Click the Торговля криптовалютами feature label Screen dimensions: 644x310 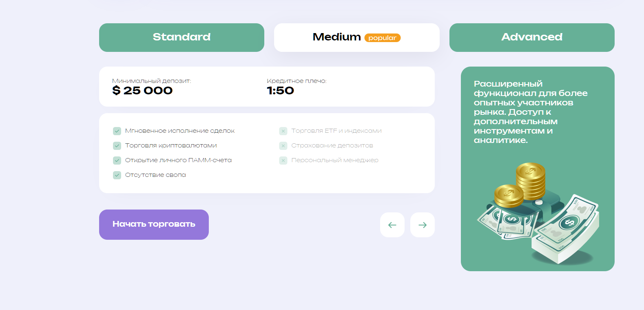[x=171, y=145]
